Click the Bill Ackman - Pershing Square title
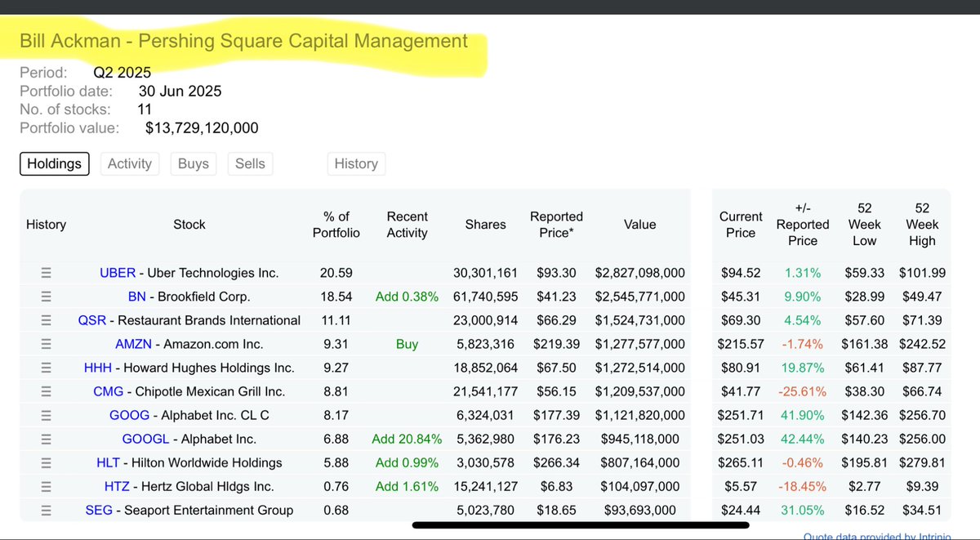980x540 pixels. tap(244, 41)
